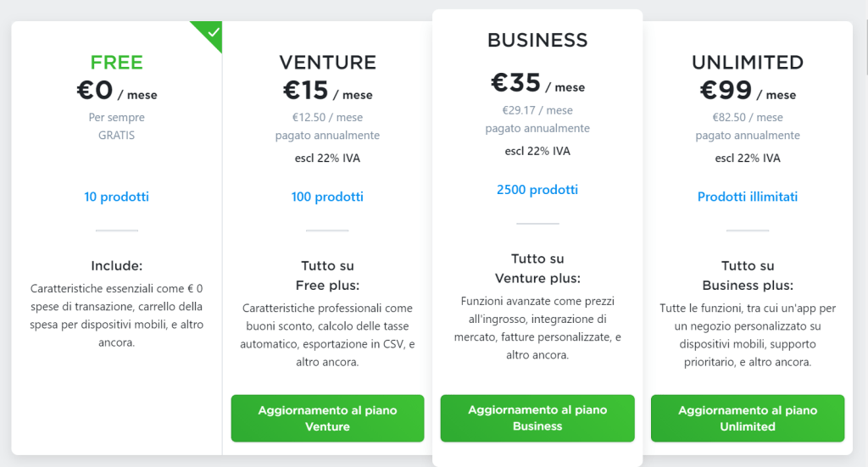
Task: Click the Aggiornamento al piano Venture button
Action: (x=327, y=418)
